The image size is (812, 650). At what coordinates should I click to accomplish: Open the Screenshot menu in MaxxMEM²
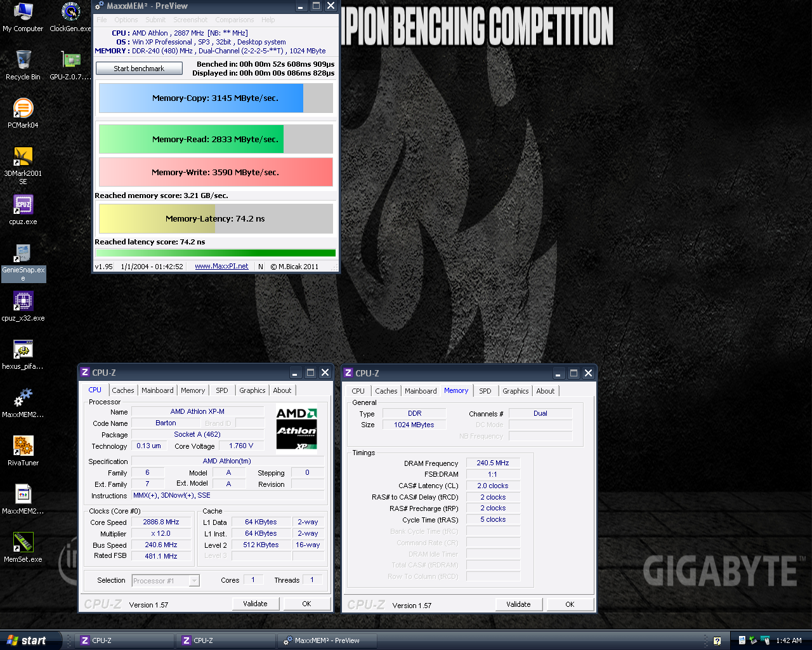point(190,20)
